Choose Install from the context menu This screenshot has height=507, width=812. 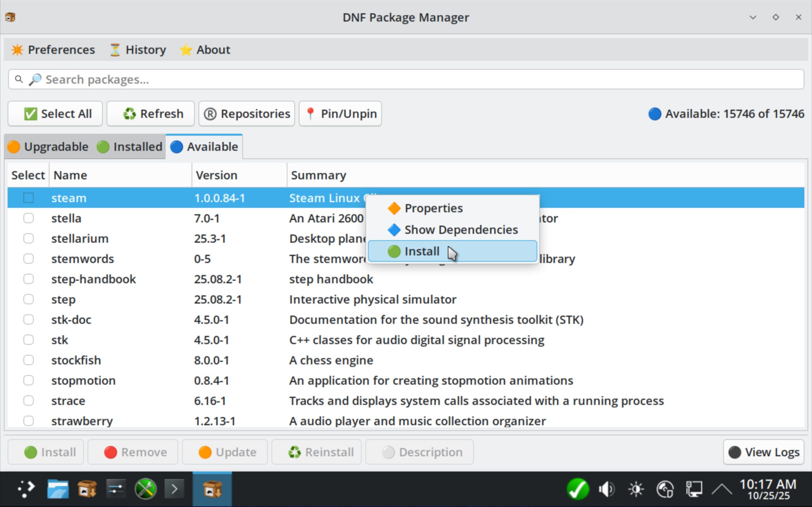click(421, 251)
